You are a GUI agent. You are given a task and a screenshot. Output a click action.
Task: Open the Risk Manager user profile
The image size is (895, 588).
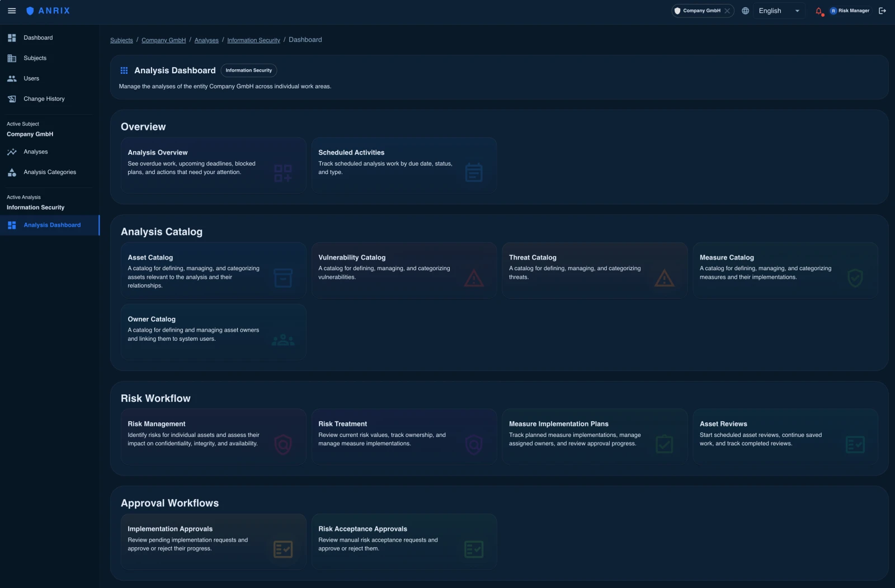[x=849, y=11]
